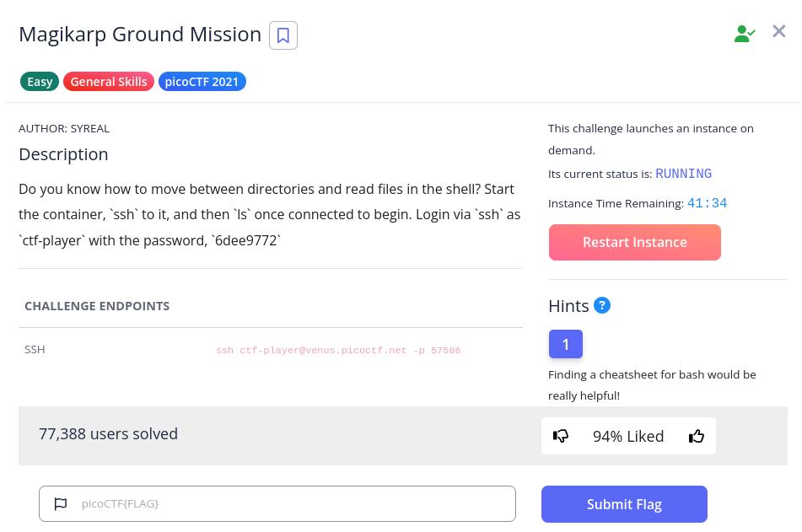The height and width of the screenshot is (532, 802).
Task: Select the Easy difficulty badge
Action: (x=39, y=82)
